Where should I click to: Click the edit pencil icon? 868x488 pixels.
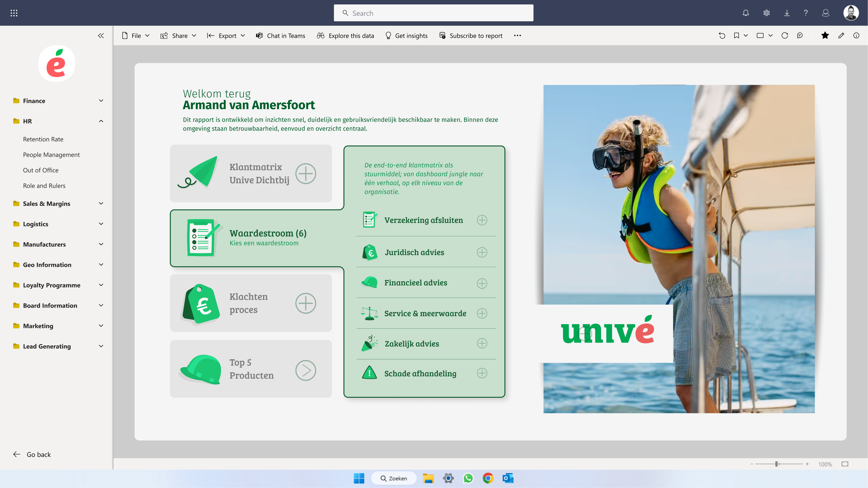click(x=841, y=35)
